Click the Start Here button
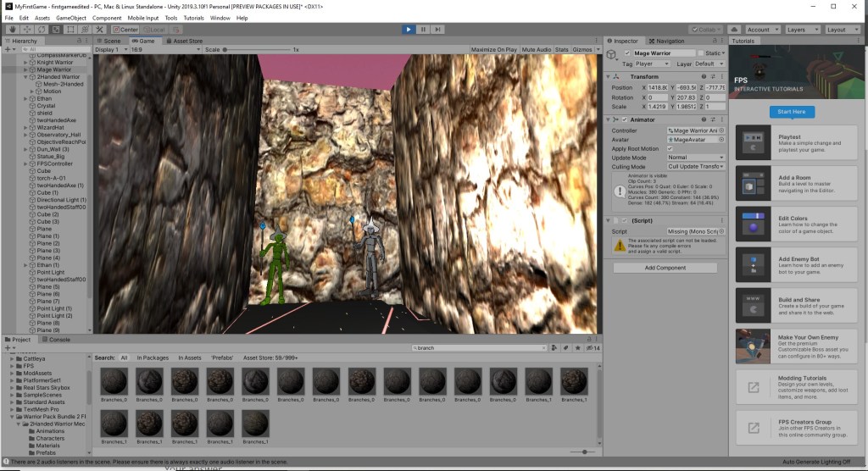The image size is (868, 471). click(793, 112)
